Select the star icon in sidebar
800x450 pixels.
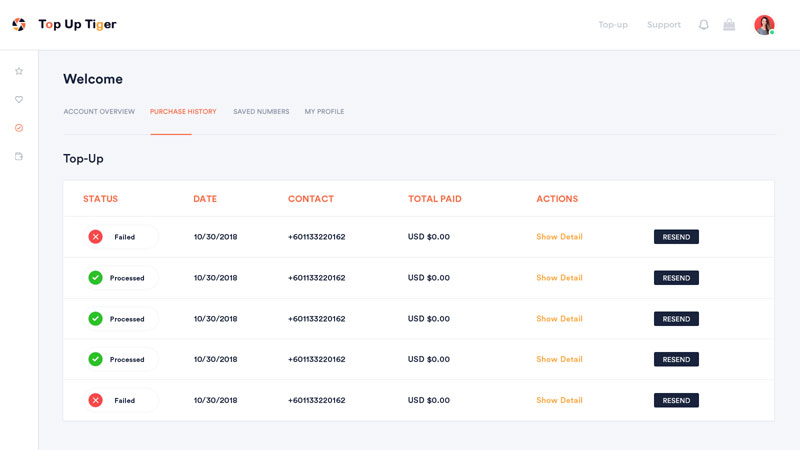pyautogui.click(x=19, y=72)
